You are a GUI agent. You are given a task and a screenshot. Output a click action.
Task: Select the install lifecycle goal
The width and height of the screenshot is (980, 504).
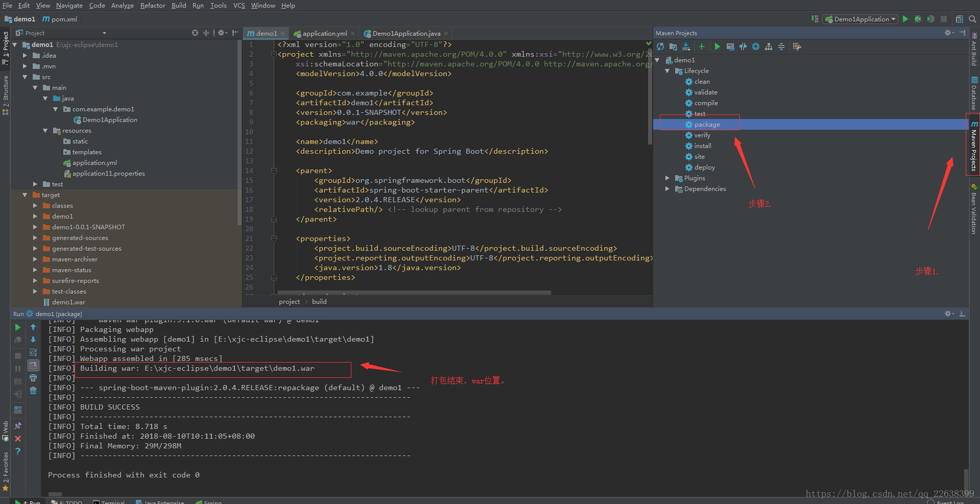click(702, 146)
